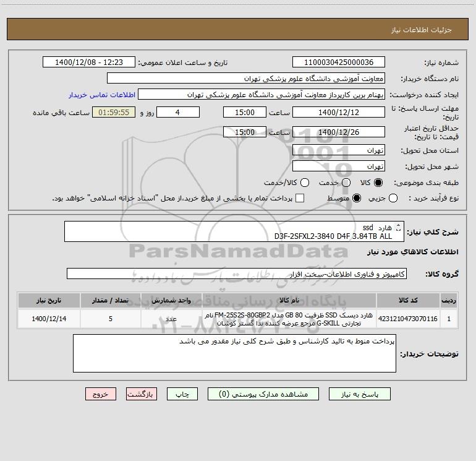Click تعداد / مقدار column header
This screenshot has height=461, width=476.
click(111, 300)
